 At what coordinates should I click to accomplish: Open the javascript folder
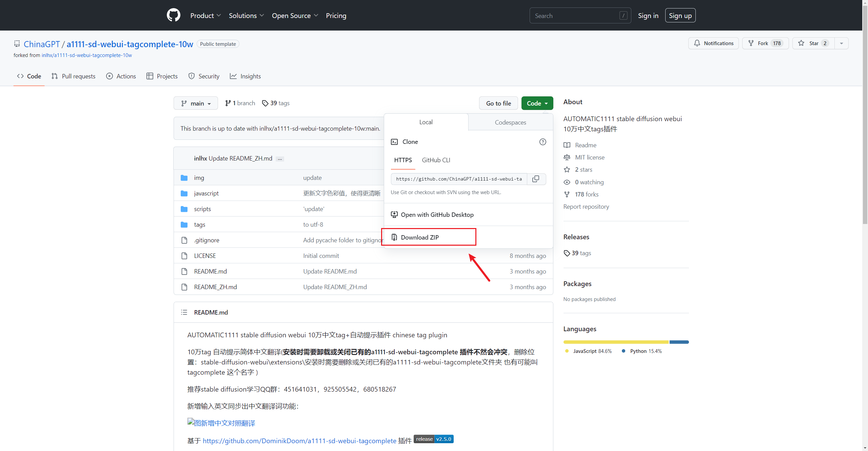[206, 193]
